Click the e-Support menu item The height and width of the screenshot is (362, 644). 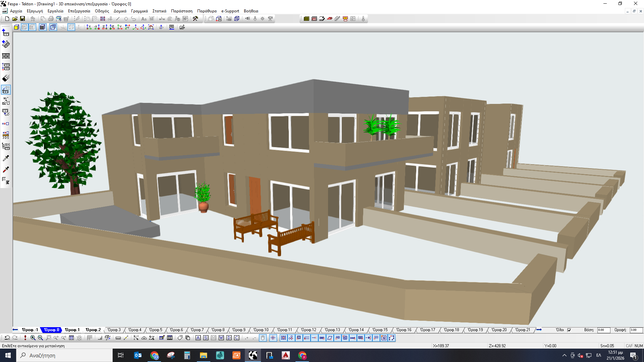[230, 11]
